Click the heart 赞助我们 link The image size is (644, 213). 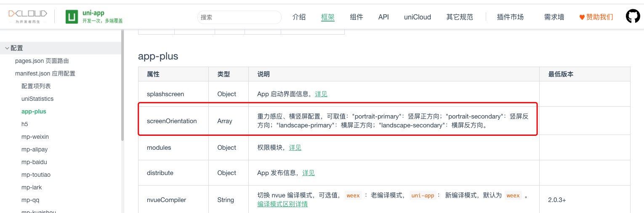coord(596,17)
